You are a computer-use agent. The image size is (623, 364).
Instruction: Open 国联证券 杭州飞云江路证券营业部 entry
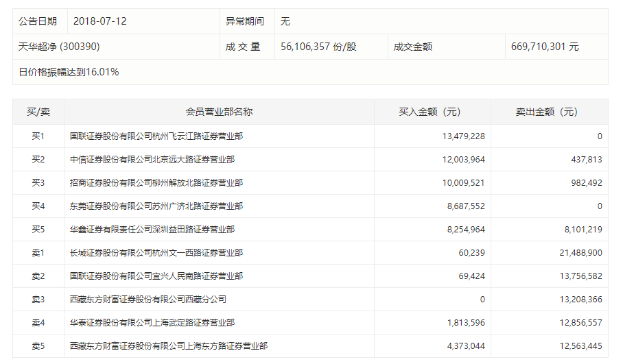pyautogui.click(x=156, y=136)
